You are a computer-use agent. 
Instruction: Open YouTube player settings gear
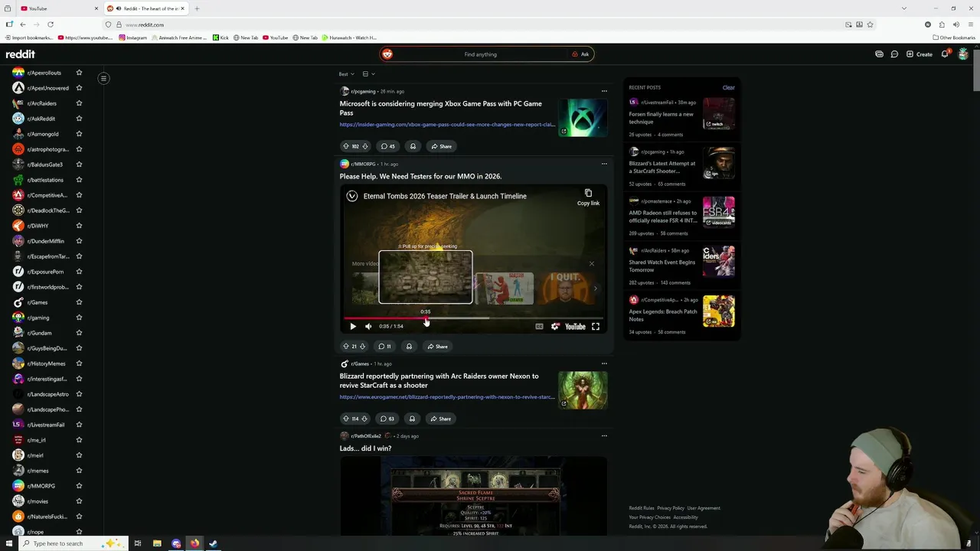tap(555, 327)
